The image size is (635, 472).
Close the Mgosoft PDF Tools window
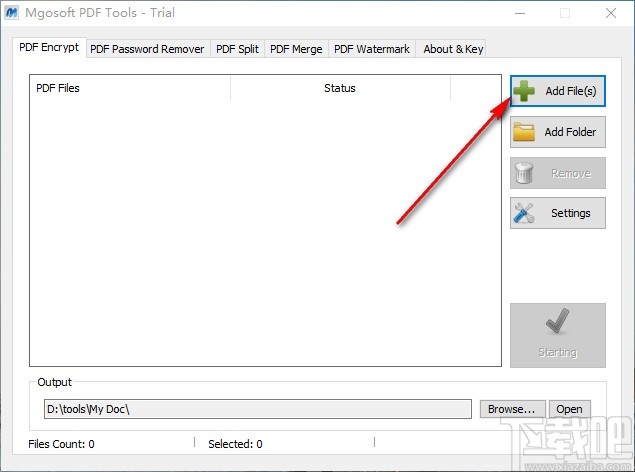click(611, 13)
